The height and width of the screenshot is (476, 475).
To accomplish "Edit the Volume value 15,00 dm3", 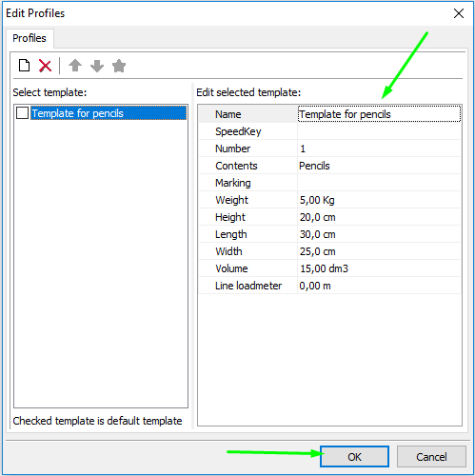I will [x=379, y=268].
